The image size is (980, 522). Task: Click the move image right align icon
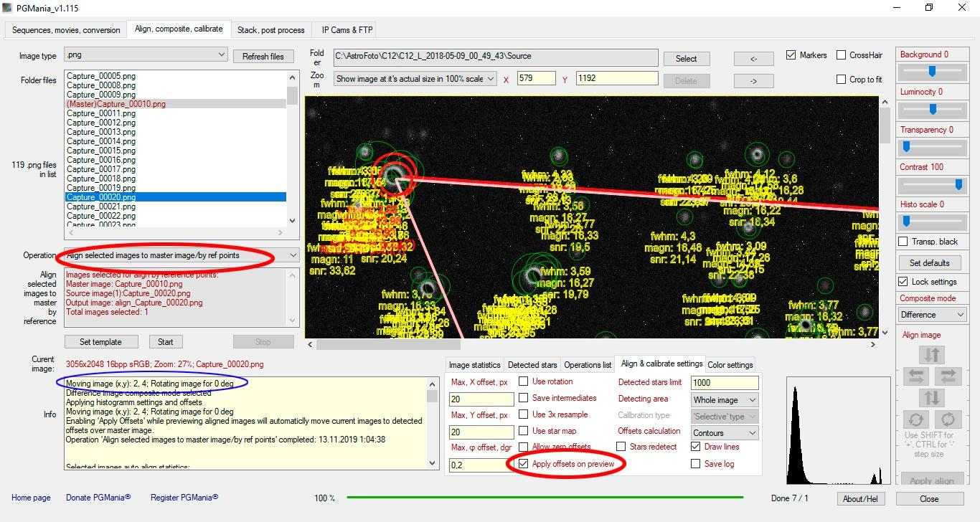[x=948, y=376]
